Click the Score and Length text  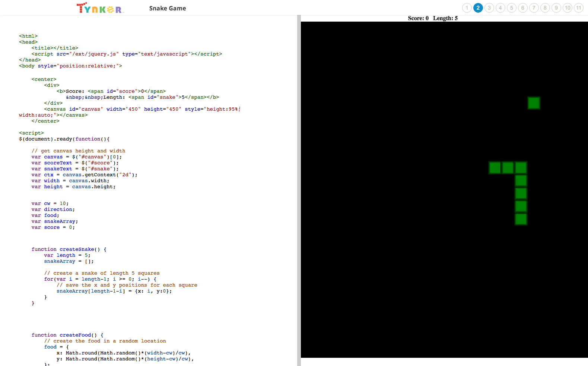coord(432,18)
